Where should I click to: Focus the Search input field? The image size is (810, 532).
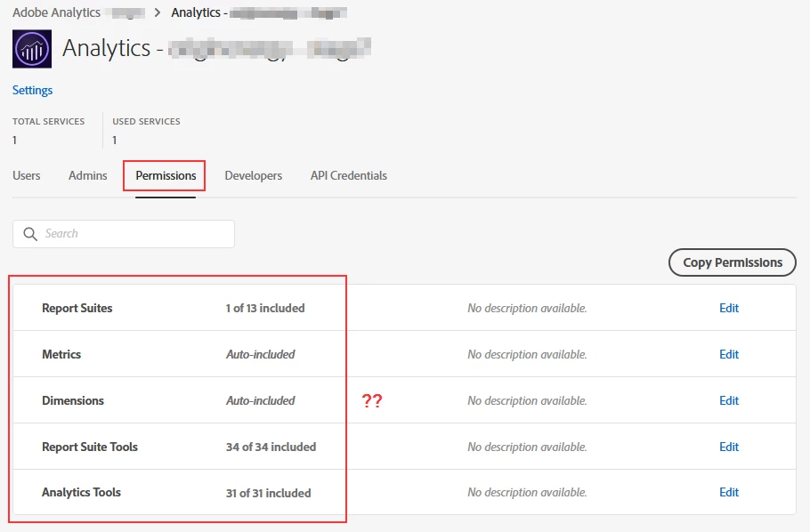(124, 234)
